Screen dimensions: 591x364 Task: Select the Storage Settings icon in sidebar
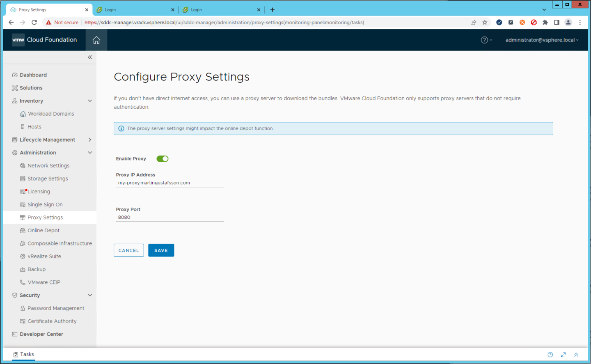pos(23,178)
